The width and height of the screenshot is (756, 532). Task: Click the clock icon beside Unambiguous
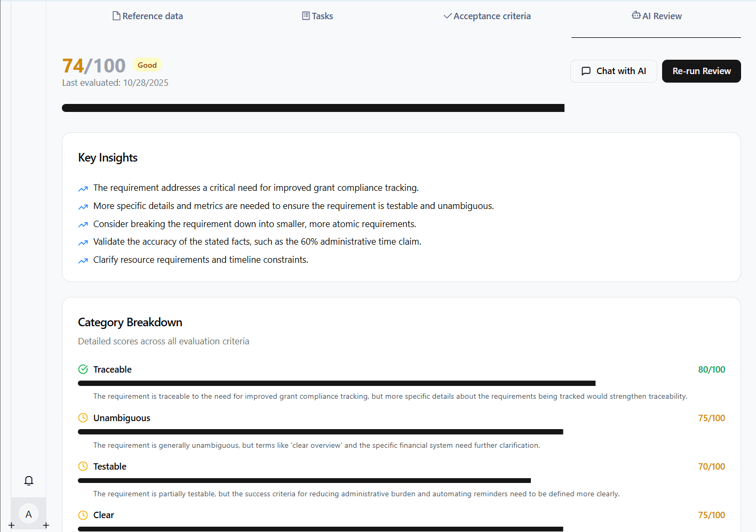pos(83,417)
